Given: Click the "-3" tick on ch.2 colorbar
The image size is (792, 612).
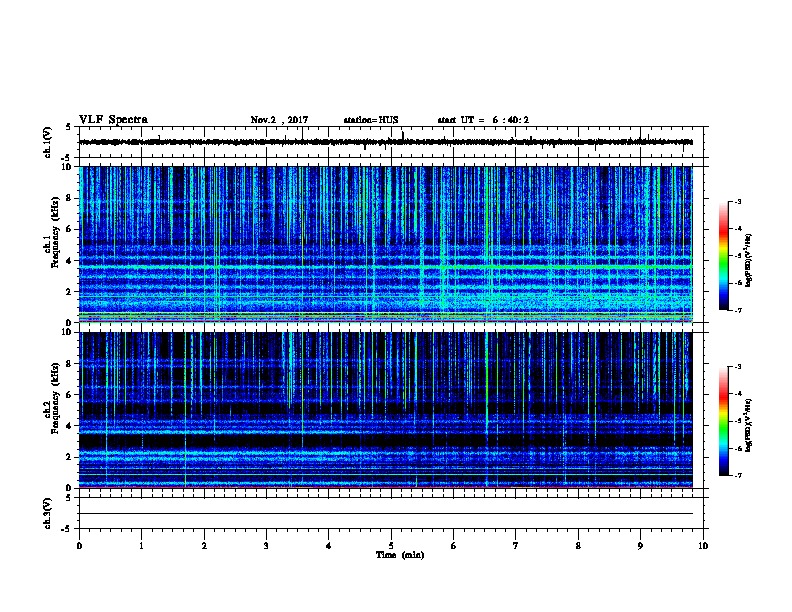Looking at the screenshot, I should (x=738, y=367).
